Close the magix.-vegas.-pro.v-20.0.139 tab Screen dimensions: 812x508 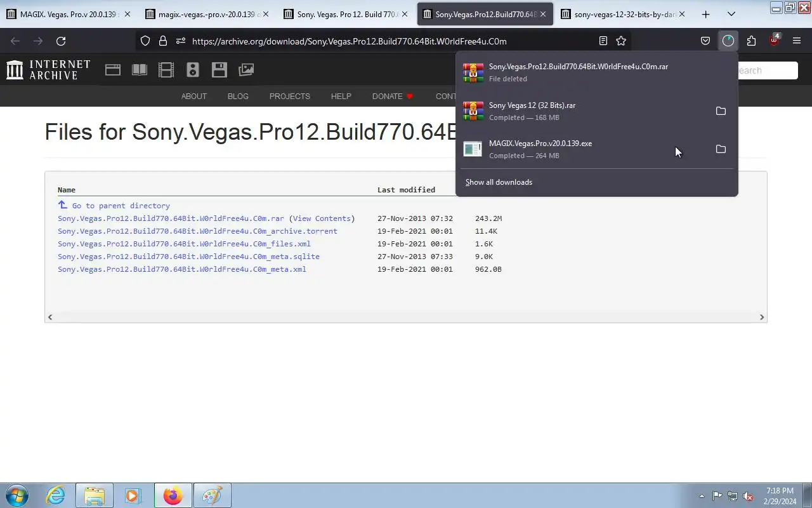point(265,14)
